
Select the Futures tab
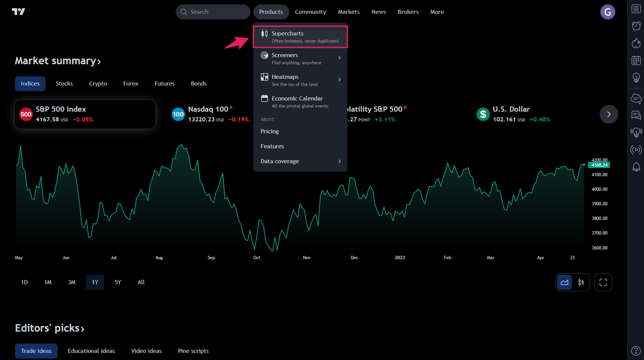[x=165, y=84]
